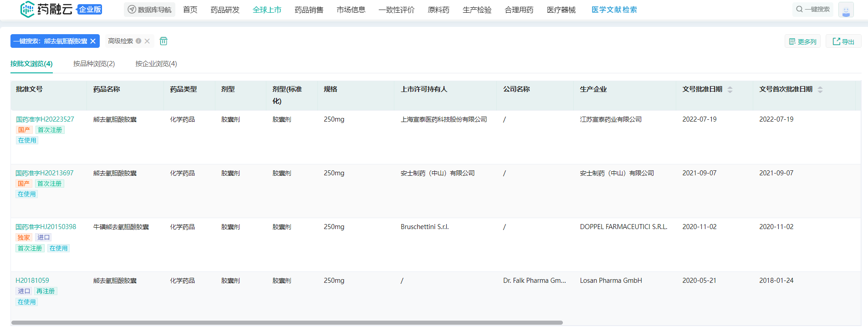Image resolution: width=868 pixels, height=332 pixels.
Task: Click the 高级检索 info icon
Action: (x=138, y=41)
